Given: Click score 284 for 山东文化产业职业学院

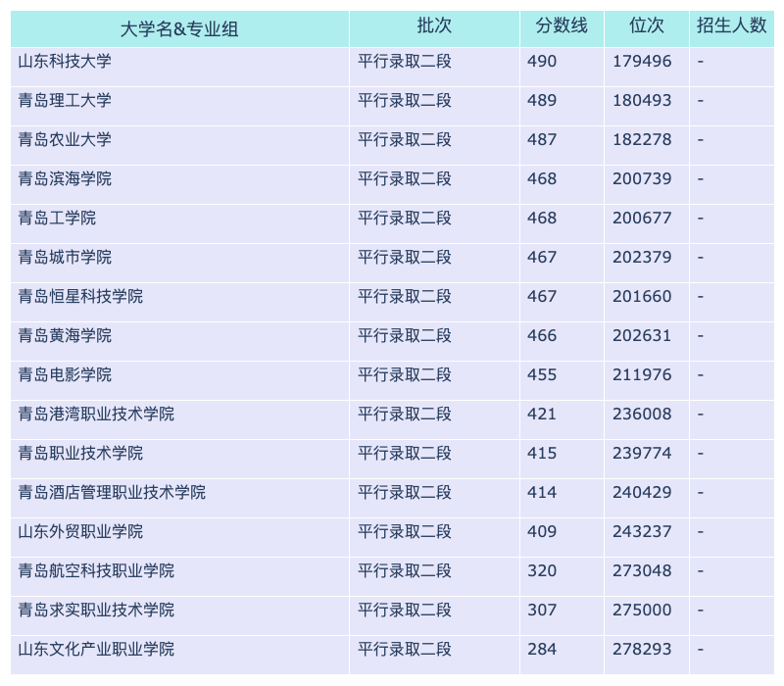Looking at the screenshot, I should tap(542, 649).
